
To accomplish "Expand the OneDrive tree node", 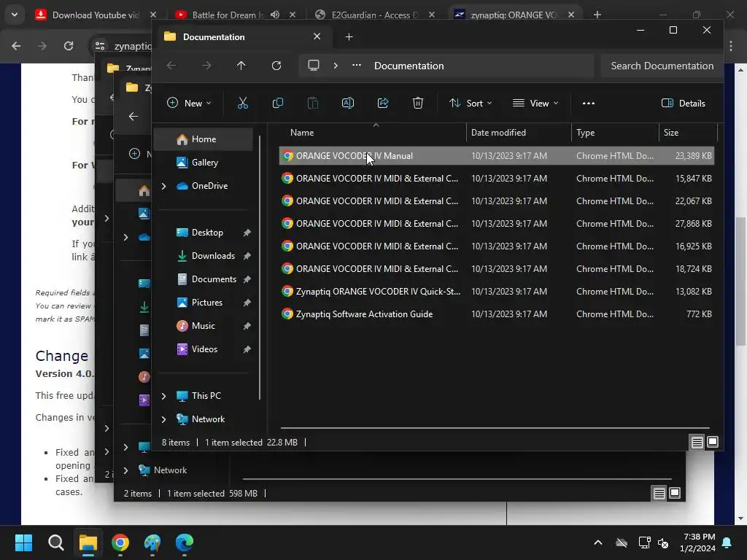I will tap(163, 186).
